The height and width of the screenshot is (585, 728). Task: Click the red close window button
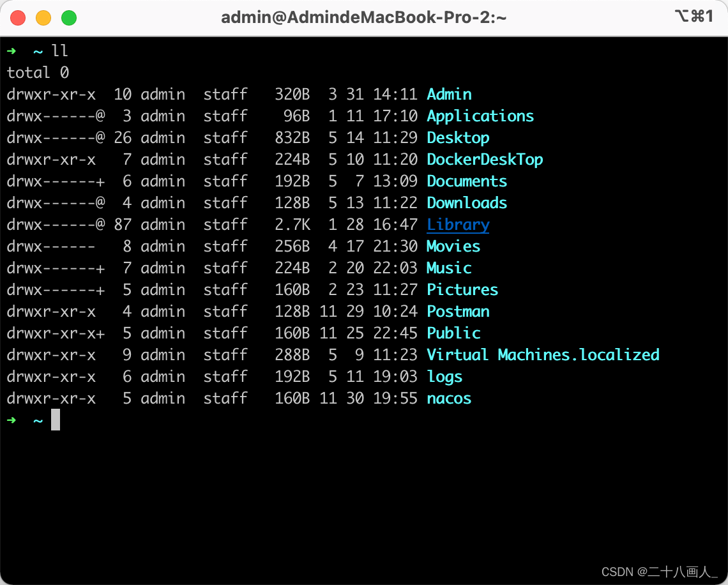tap(18, 18)
